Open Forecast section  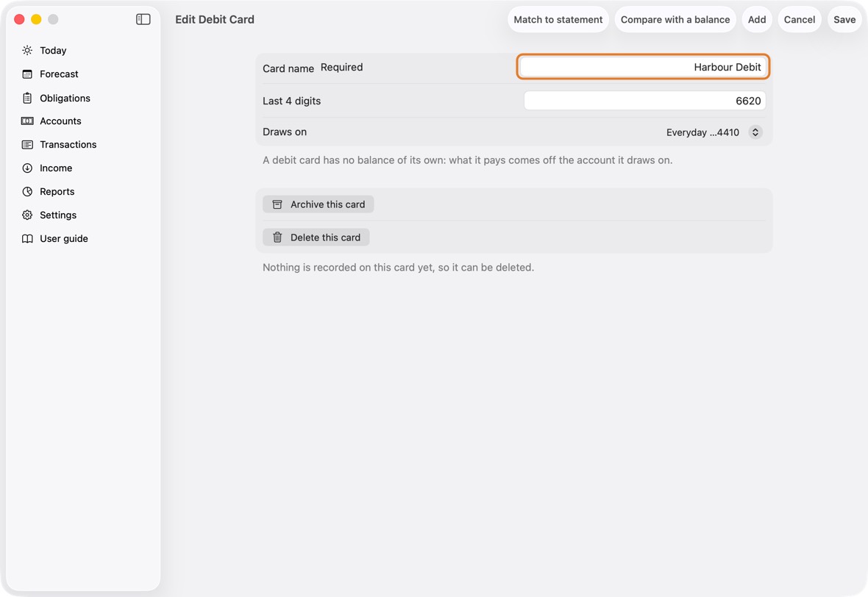60,74
